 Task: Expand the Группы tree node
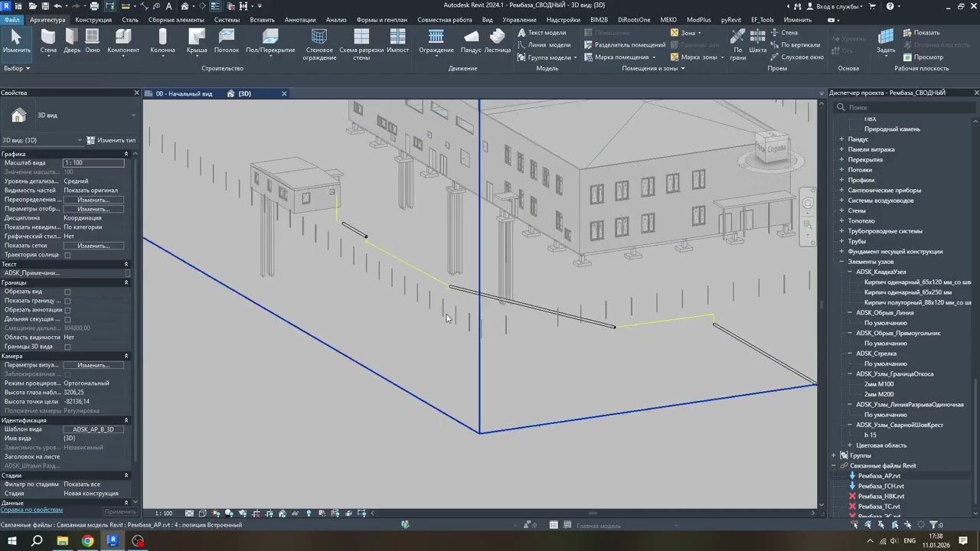pyautogui.click(x=834, y=455)
